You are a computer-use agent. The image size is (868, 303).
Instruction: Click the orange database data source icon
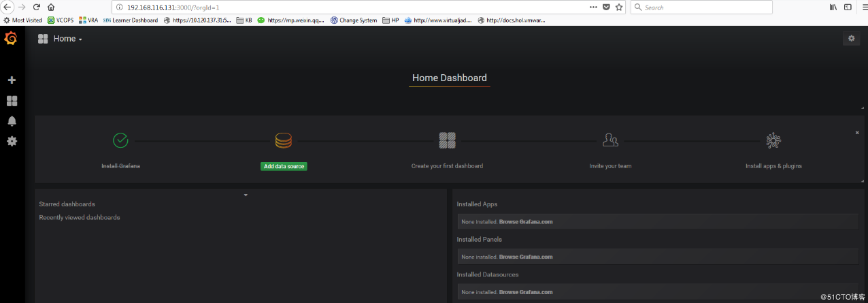284,141
